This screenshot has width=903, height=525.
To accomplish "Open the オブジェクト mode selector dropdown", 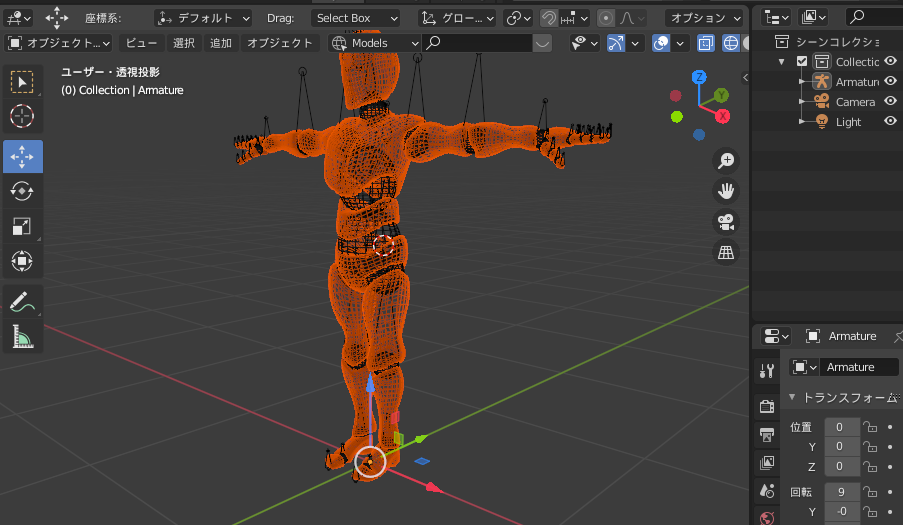I will click(x=58, y=43).
